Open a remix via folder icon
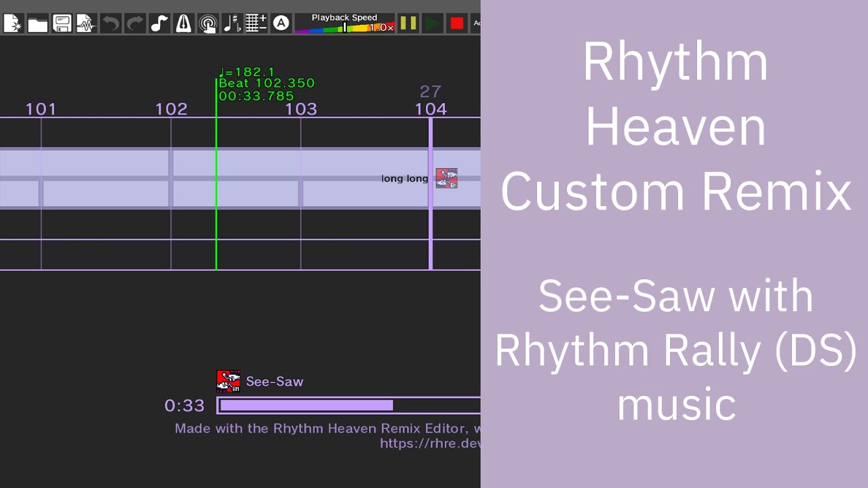The height and width of the screenshot is (488, 868). (38, 24)
